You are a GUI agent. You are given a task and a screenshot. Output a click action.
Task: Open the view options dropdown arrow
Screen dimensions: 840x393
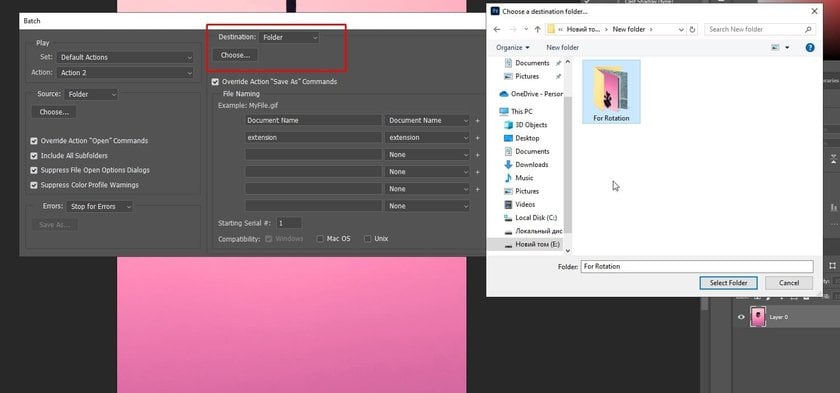[x=787, y=48]
